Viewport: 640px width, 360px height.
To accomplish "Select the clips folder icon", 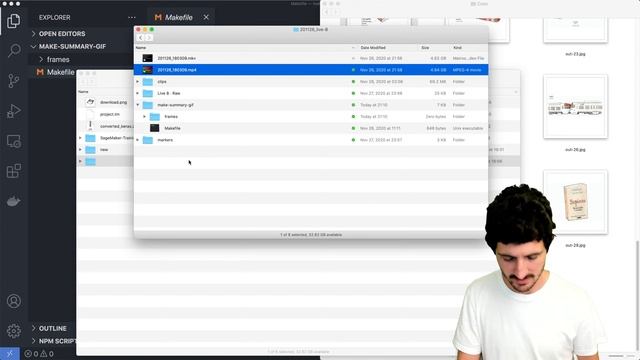I will tap(147, 82).
